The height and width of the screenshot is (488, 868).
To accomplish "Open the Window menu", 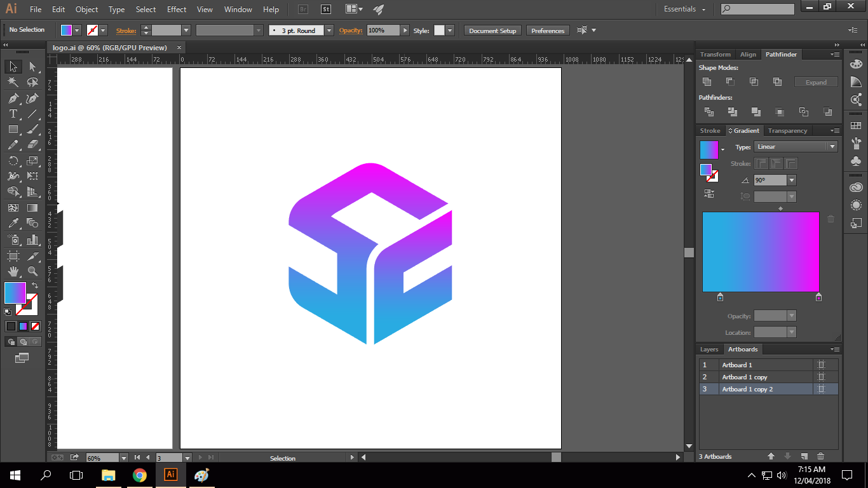I will pyautogui.click(x=238, y=10).
